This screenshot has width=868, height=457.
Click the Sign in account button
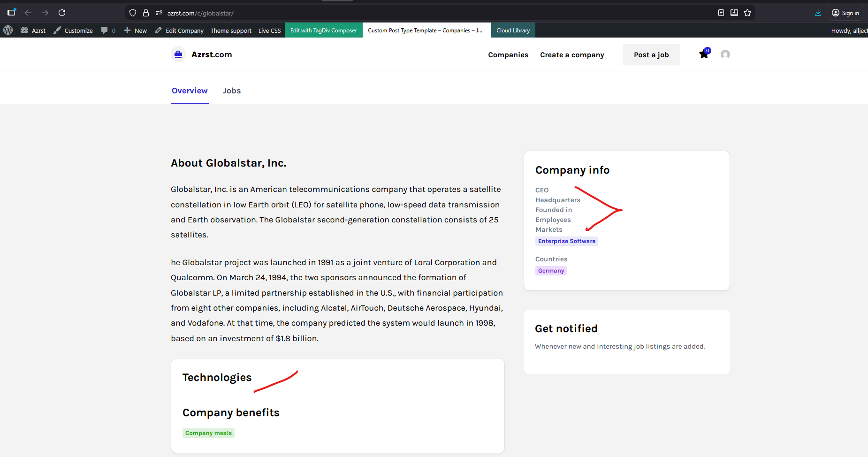coord(845,13)
